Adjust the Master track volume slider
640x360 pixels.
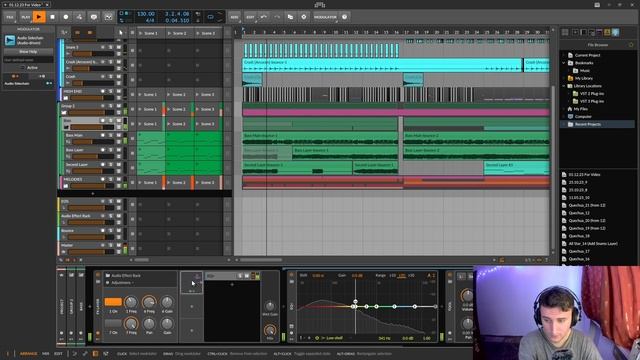tap(91, 252)
